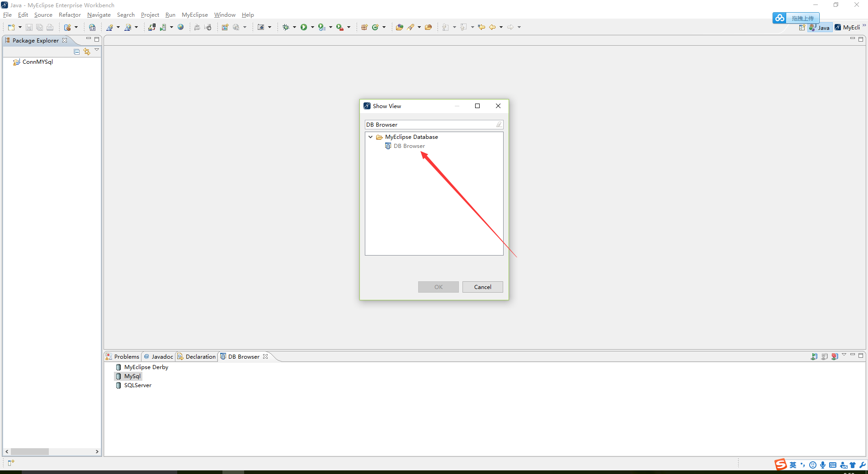Click the Show View filter text field
This screenshot has height=474, width=868.
pyautogui.click(x=434, y=124)
